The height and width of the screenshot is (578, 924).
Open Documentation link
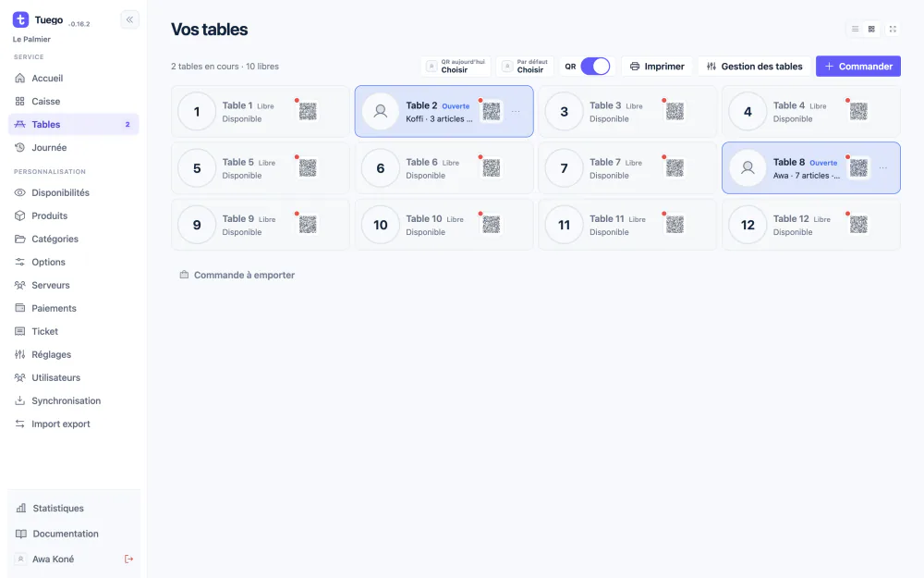coord(74,534)
